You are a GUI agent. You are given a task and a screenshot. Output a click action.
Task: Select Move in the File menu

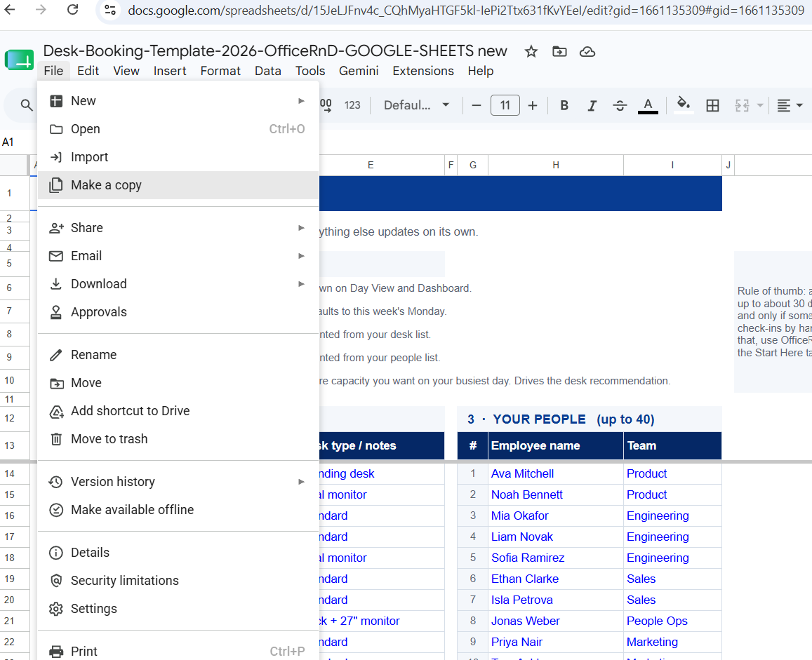[178, 382]
